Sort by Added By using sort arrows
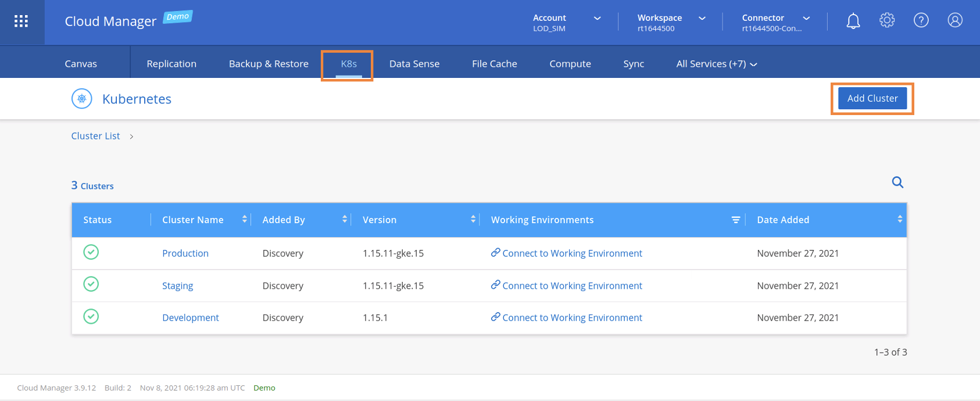The height and width of the screenshot is (401, 980). point(345,219)
